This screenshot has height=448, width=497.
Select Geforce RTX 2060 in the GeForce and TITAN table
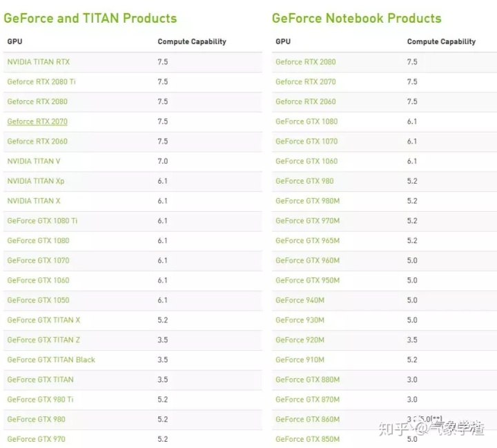37,142
